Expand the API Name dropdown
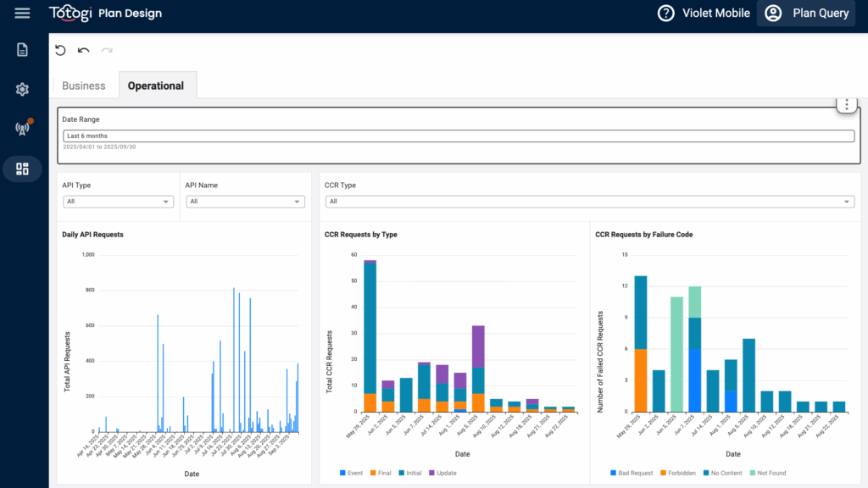This screenshot has height=488, width=868. (x=246, y=202)
